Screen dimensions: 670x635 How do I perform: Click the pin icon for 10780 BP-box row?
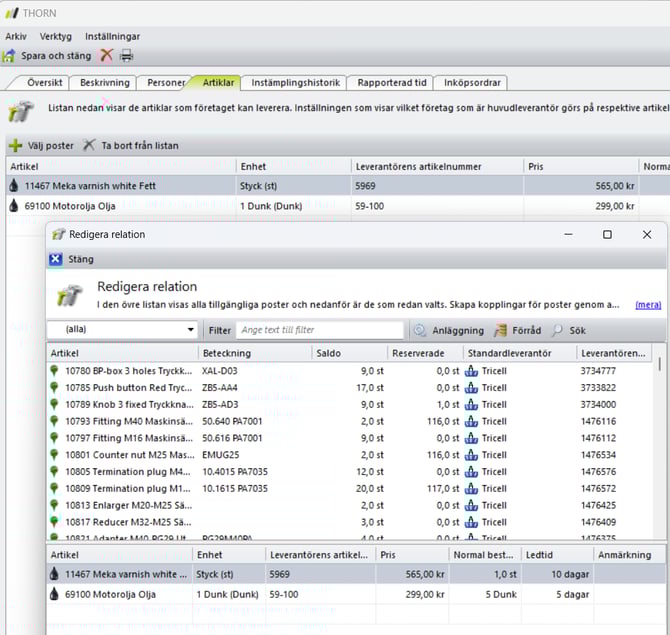coord(54,370)
